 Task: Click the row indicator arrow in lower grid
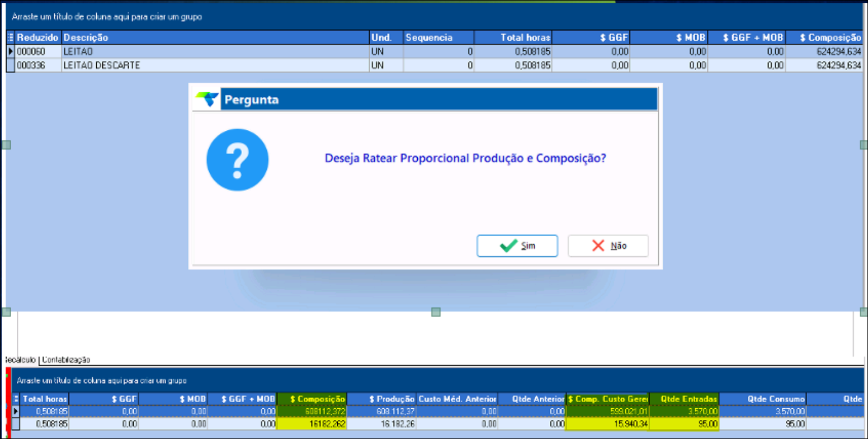16,411
